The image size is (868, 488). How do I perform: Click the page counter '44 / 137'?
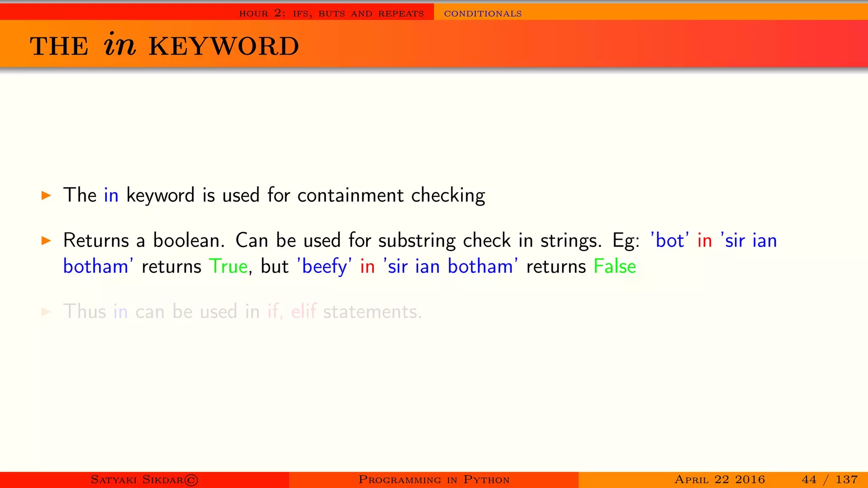pos(830,480)
